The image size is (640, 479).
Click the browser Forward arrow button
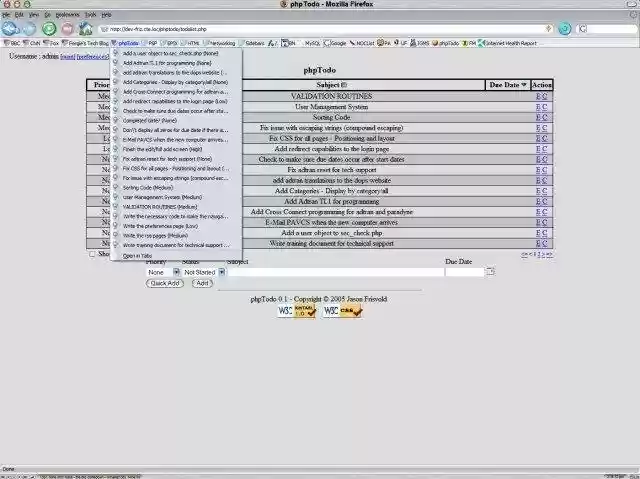[29, 29]
